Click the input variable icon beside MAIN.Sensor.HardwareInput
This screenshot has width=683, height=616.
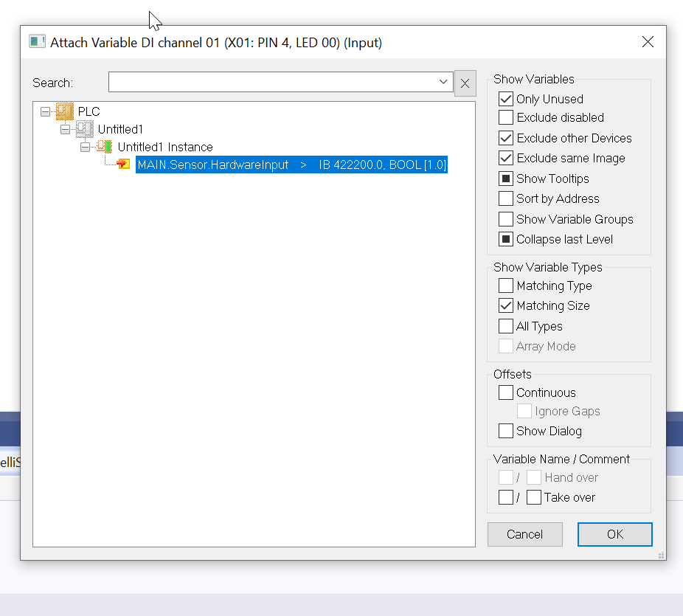pos(123,165)
